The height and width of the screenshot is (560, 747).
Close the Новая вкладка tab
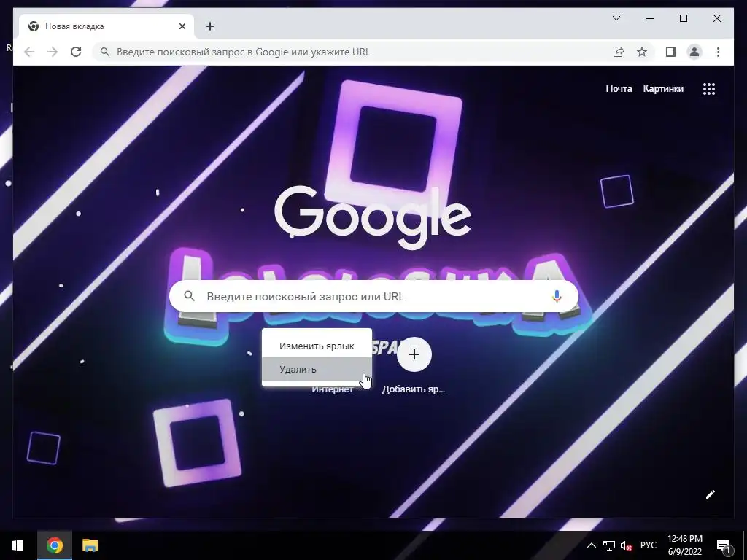(182, 26)
